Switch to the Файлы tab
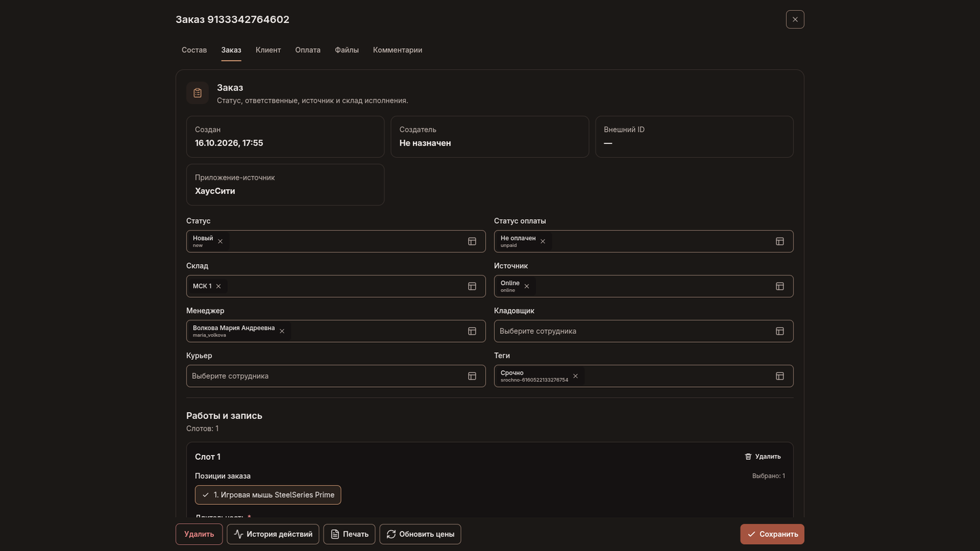980x551 pixels. point(346,50)
